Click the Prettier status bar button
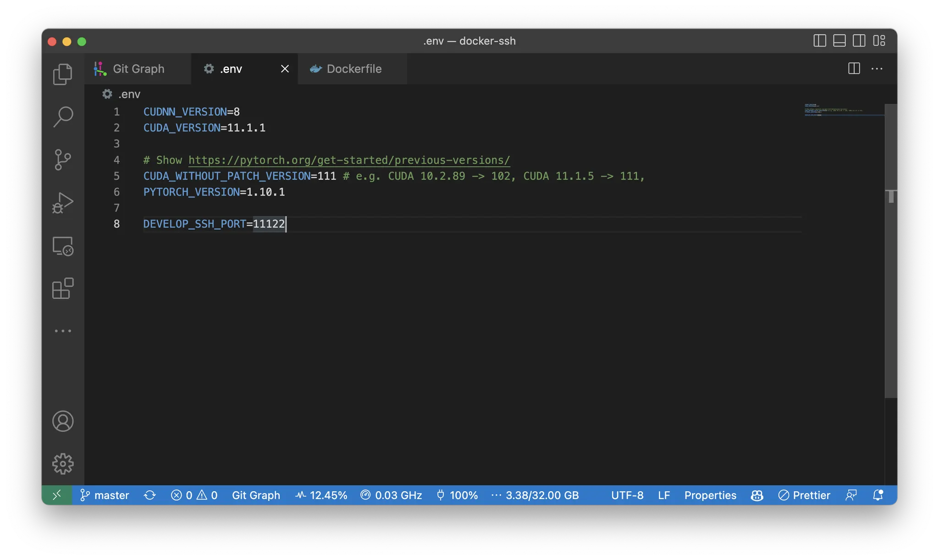Screen dimensions: 939x560 coord(804,495)
